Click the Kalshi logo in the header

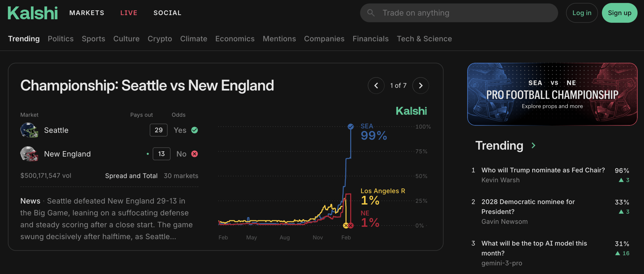(33, 13)
